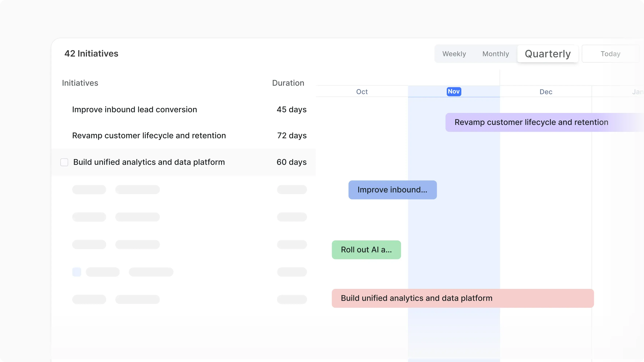
Task: Click the 'Roll out AI a...' green bar
Action: coord(366,250)
